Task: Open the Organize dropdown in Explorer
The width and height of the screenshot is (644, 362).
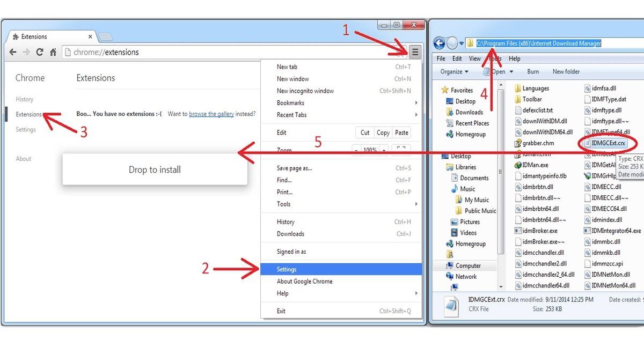Action: (454, 72)
